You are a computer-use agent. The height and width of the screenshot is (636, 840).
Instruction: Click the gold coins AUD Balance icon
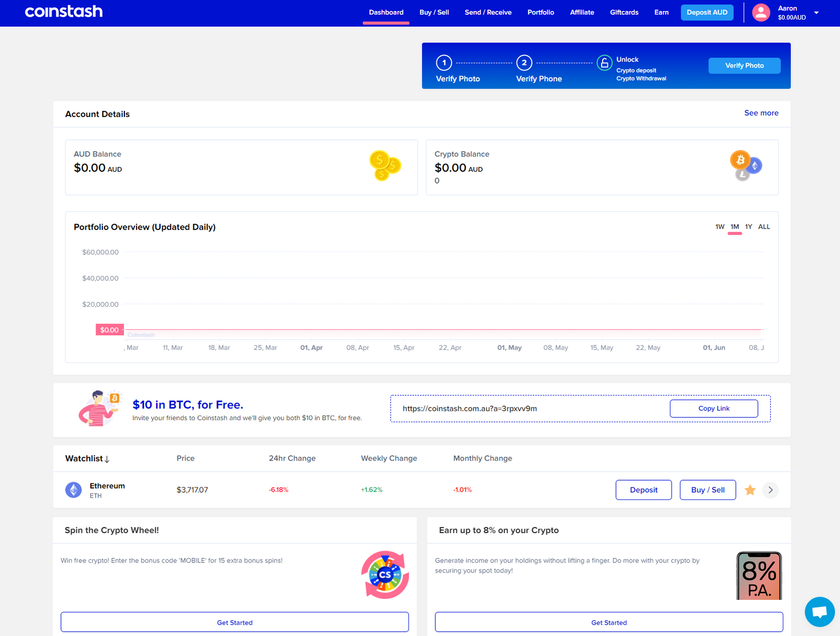(385, 165)
